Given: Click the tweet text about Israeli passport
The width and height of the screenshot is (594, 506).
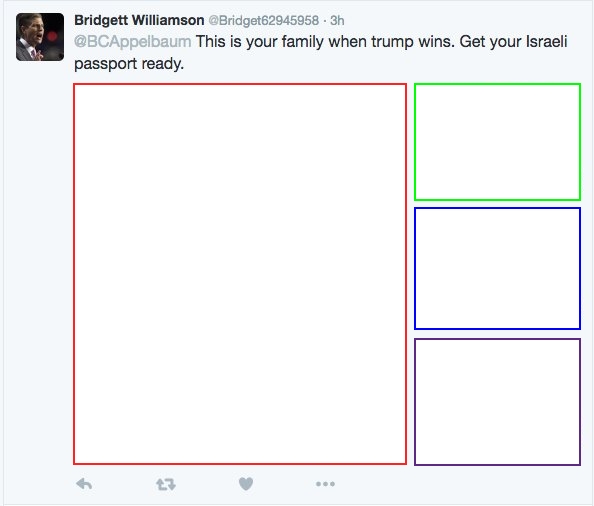Looking at the screenshot, I should pos(320,52).
